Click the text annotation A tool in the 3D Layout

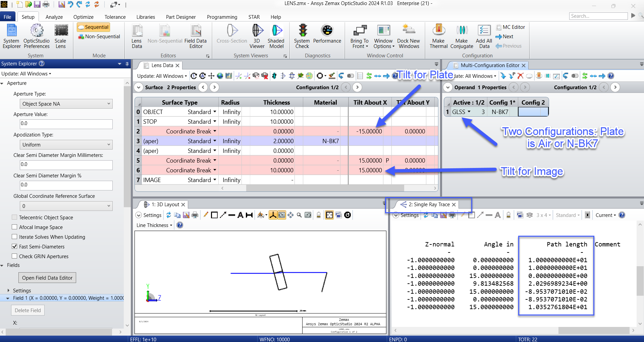click(240, 215)
